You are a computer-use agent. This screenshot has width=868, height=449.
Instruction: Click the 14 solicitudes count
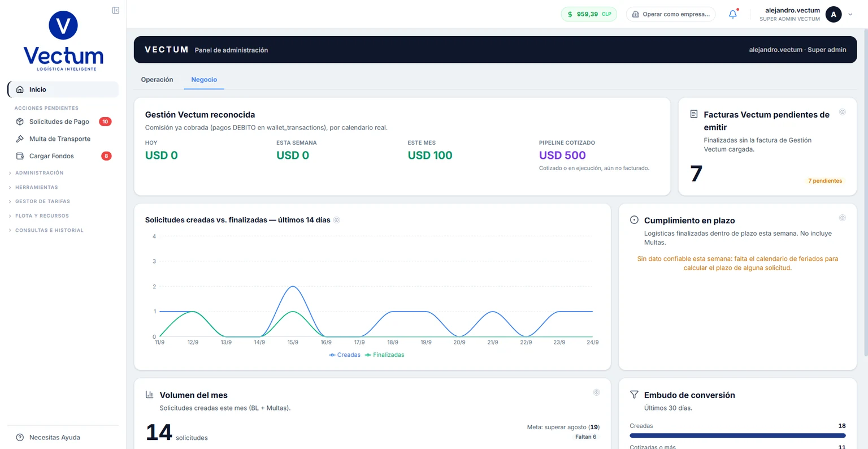[x=177, y=433]
